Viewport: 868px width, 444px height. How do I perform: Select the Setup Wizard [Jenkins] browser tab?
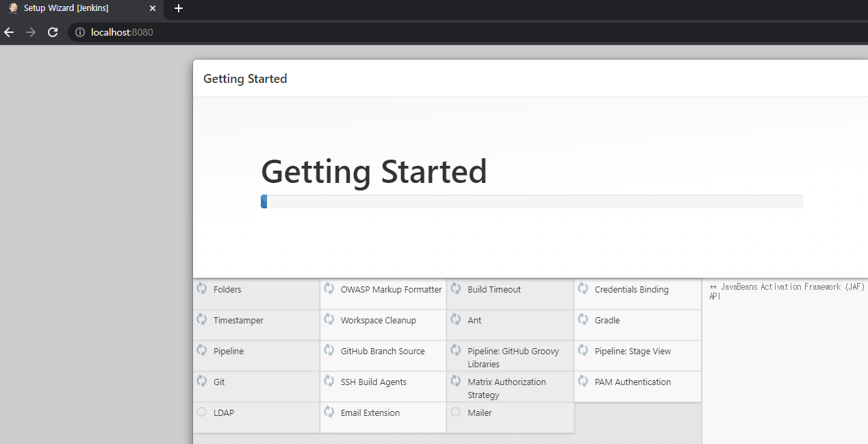(82, 8)
